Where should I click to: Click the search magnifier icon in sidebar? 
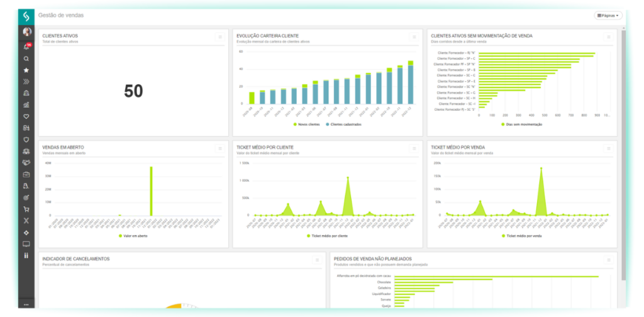tap(26, 58)
